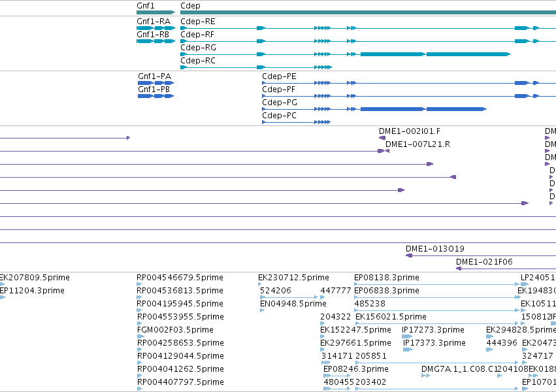Select IP17373.3prime EST label
The height and width of the screenshot is (392, 556).
434,344
